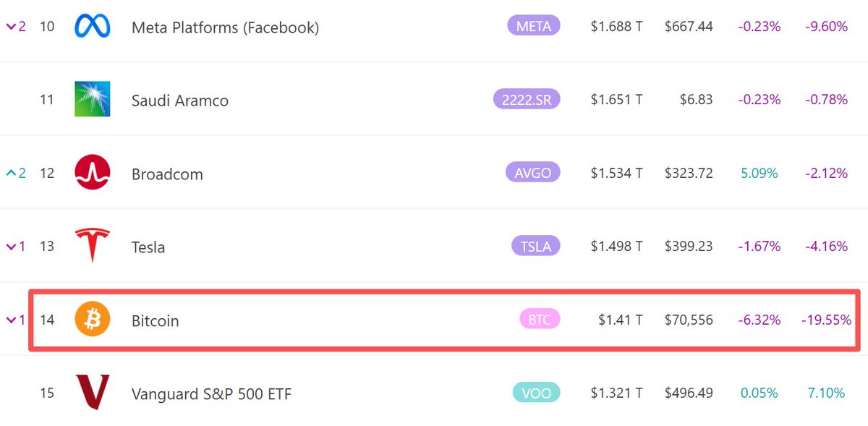The image size is (868, 426).
Task: Click the AVGO ticker badge
Action: pyautogui.click(x=533, y=174)
